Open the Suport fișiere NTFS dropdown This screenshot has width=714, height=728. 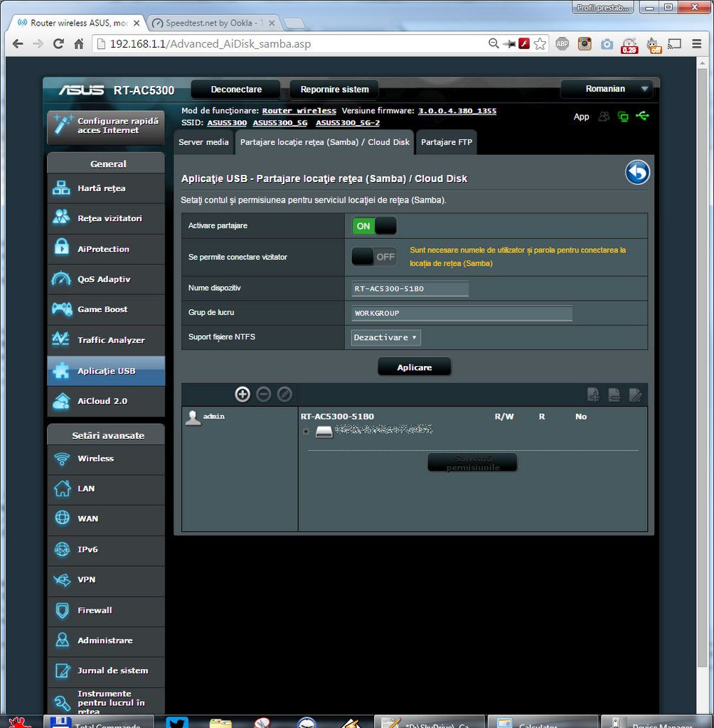coord(386,338)
